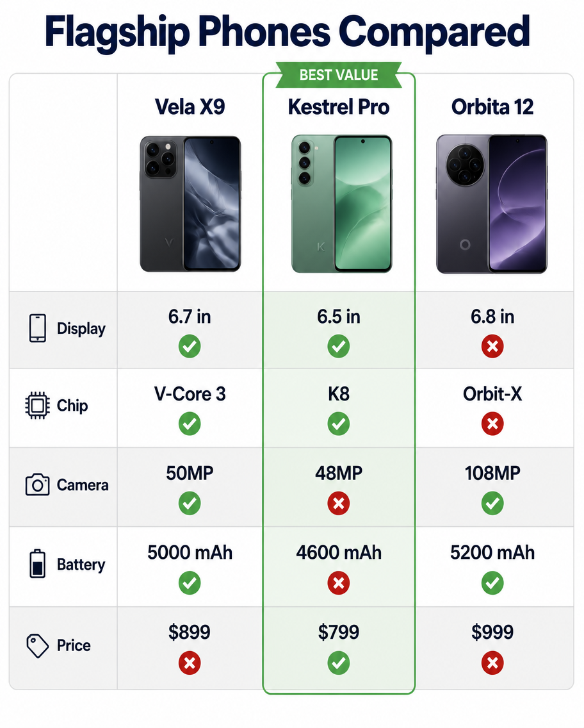Click the Camera row icon
The width and height of the screenshot is (584, 728).
click(x=37, y=484)
